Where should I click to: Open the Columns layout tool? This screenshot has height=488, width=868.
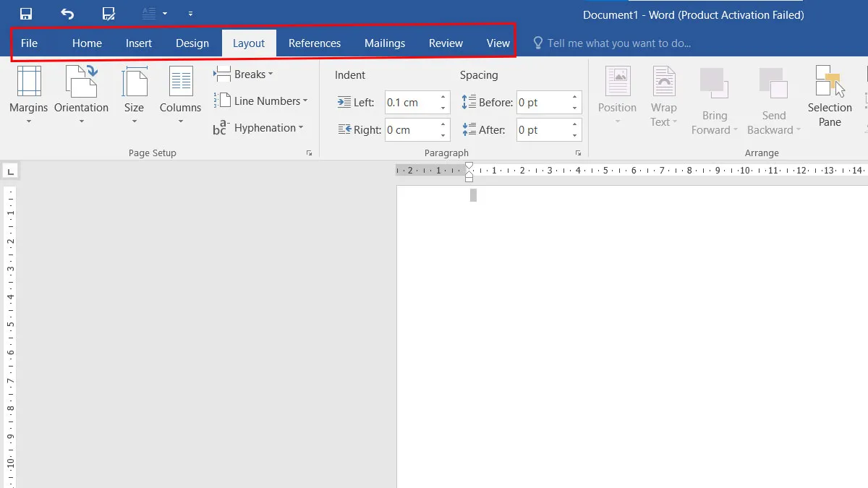[x=180, y=94]
